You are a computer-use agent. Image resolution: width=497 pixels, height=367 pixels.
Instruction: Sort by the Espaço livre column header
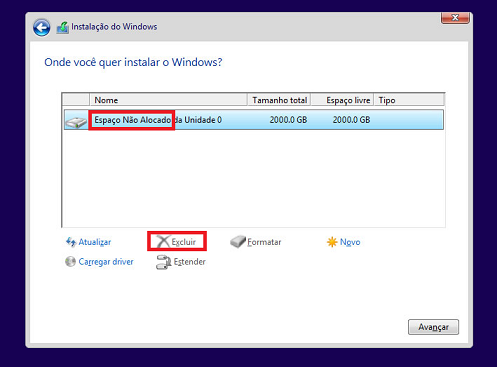pyautogui.click(x=342, y=100)
